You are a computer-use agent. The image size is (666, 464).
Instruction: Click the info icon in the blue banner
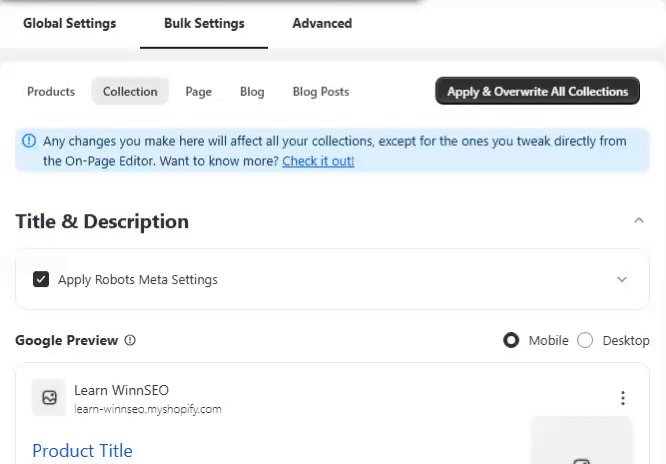click(29, 141)
